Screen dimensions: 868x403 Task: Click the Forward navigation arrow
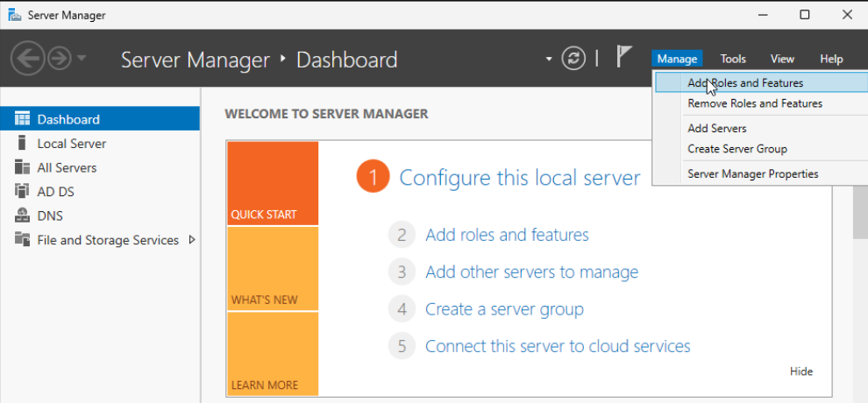[x=59, y=58]
